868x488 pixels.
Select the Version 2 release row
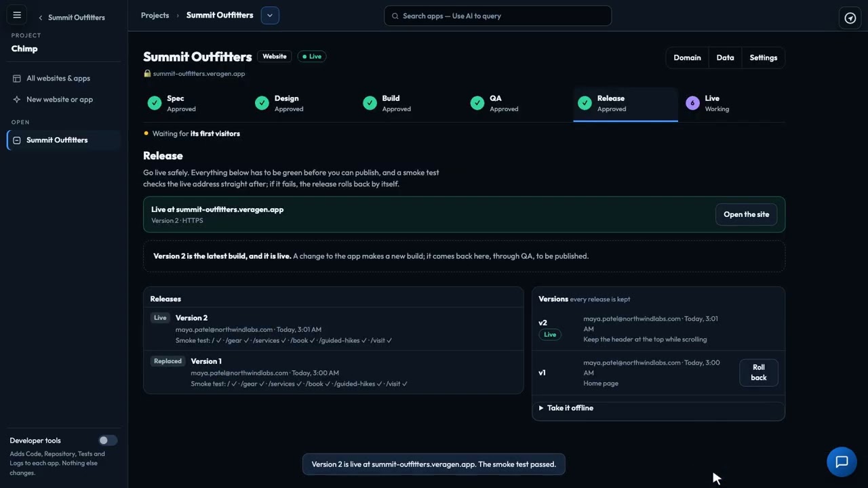point(334,329)
